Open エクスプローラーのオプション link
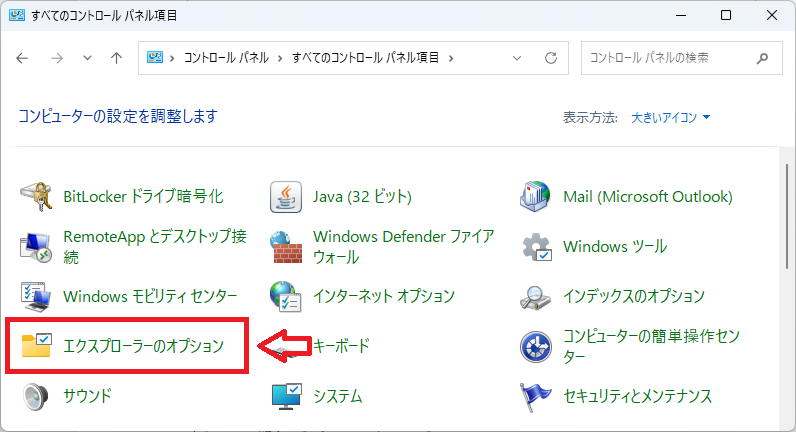The image size is (796, 432). (x=144, y=346)
